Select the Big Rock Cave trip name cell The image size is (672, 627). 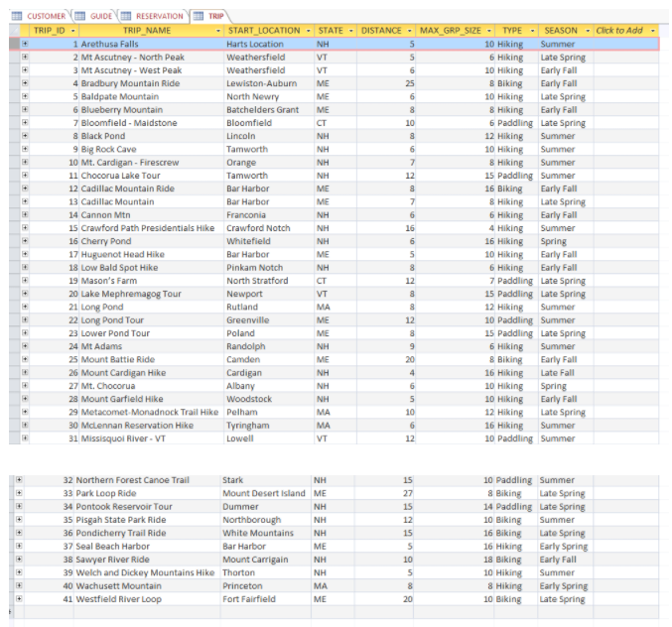[x=151, y=149]
